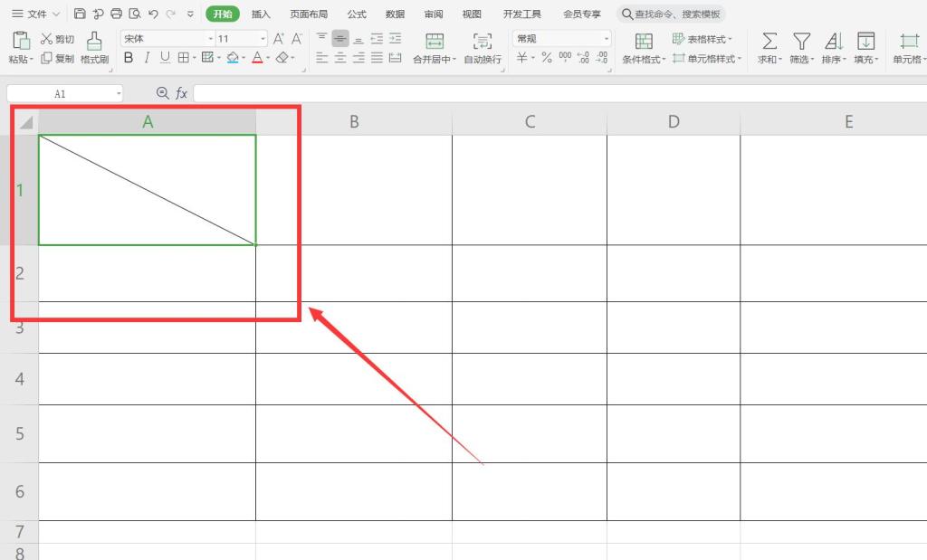Click the 填充 fill icon
Screen dimensions: 927x560
(866, 41)
